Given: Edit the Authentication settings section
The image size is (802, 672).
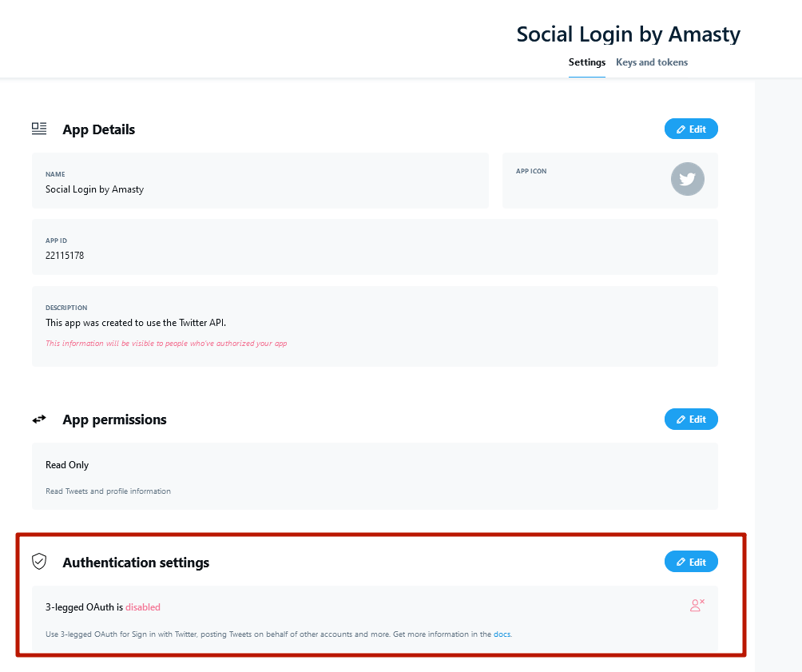Looking at the screenshot, I should coord(691,562).
